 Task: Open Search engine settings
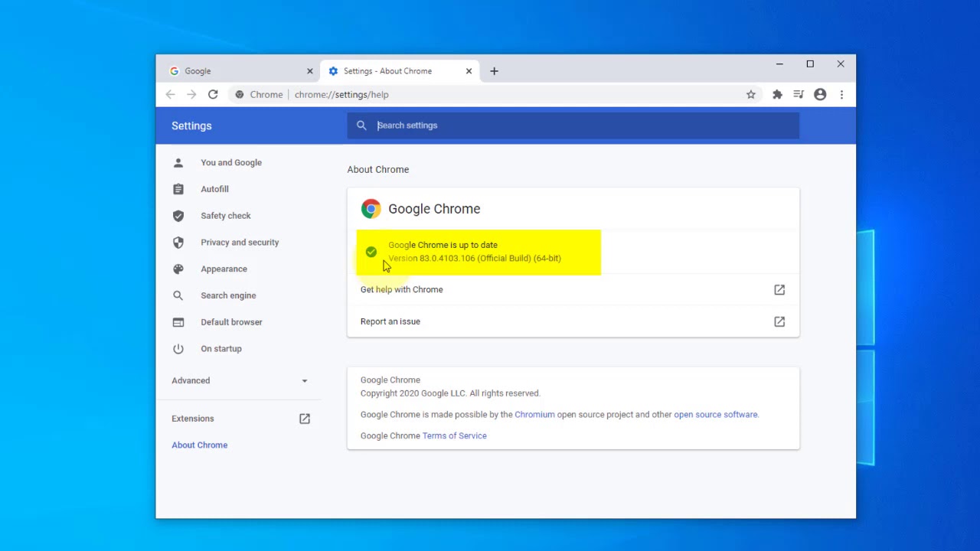click(x=228, y=295)
